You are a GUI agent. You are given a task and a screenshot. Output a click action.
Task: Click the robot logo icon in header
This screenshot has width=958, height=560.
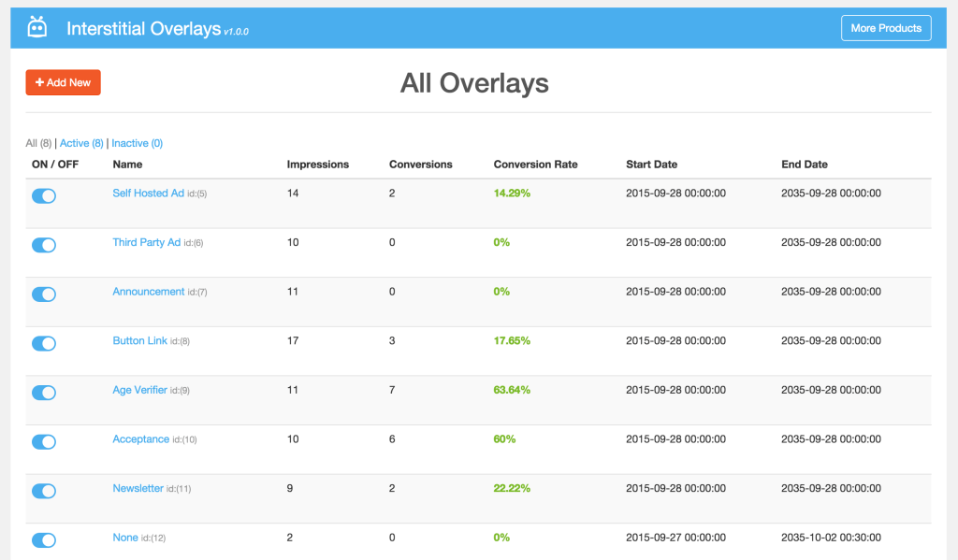[36, 27]
